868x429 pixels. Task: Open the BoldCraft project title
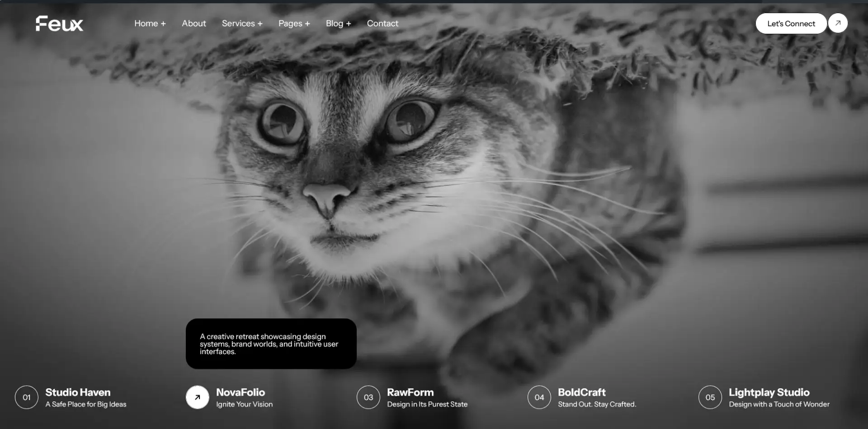tap(582, 392)
